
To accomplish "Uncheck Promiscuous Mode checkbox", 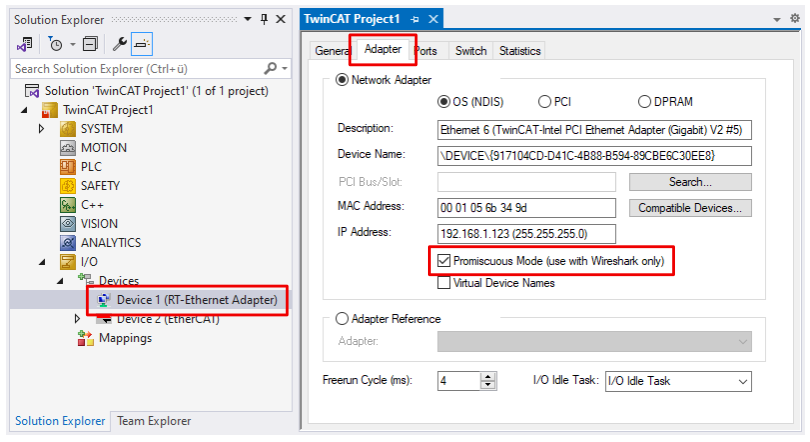I will click(x=444, y=261).
